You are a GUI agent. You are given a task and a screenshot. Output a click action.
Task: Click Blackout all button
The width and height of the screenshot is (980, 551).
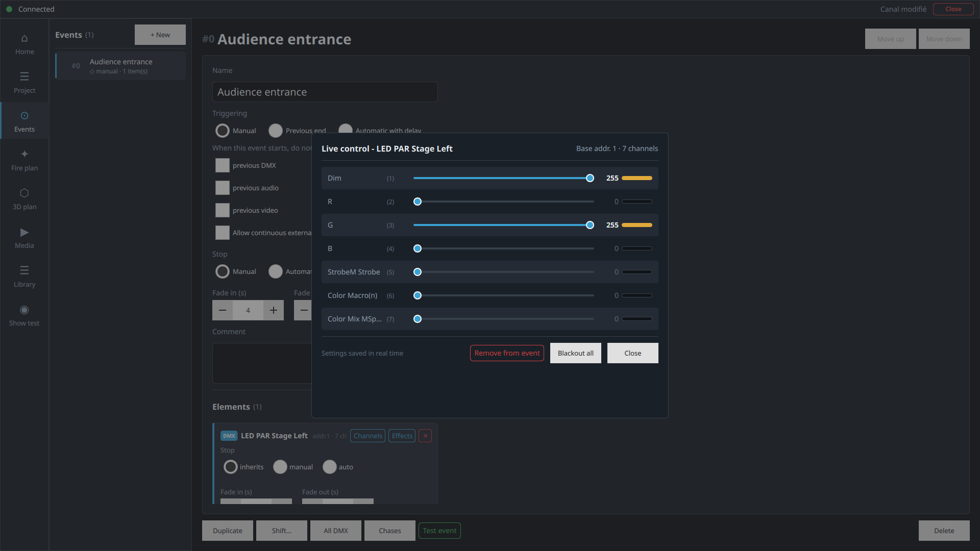[x=576, y=353]
